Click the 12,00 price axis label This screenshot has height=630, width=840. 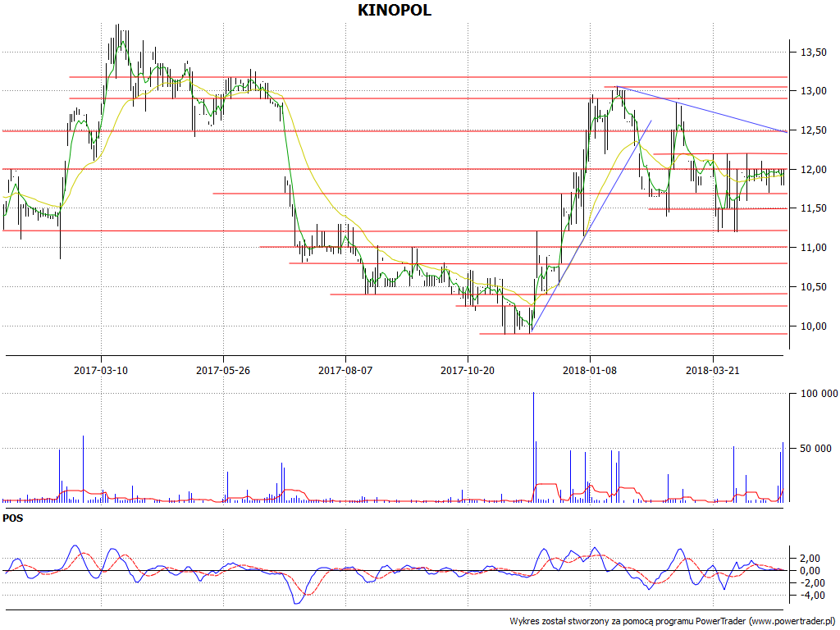click(813, 169)
